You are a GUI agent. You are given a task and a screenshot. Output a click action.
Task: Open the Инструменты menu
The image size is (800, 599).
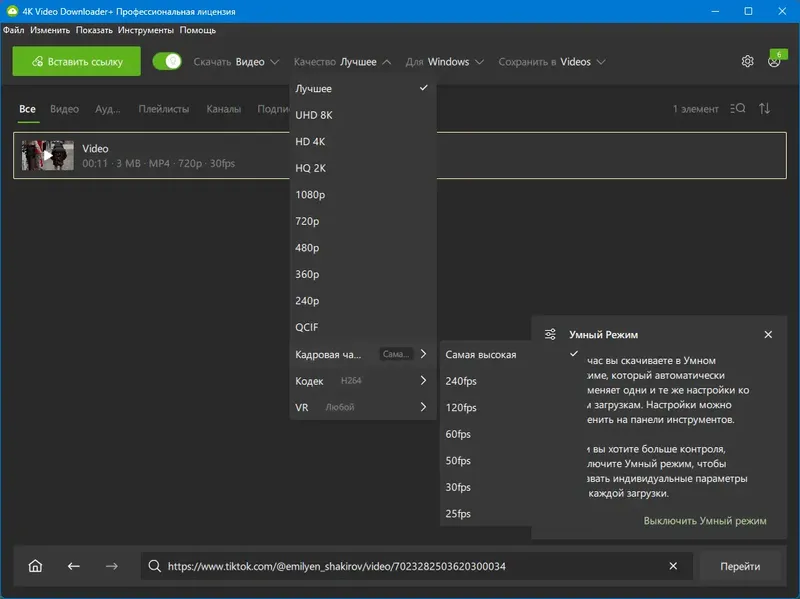click(145, 30)
